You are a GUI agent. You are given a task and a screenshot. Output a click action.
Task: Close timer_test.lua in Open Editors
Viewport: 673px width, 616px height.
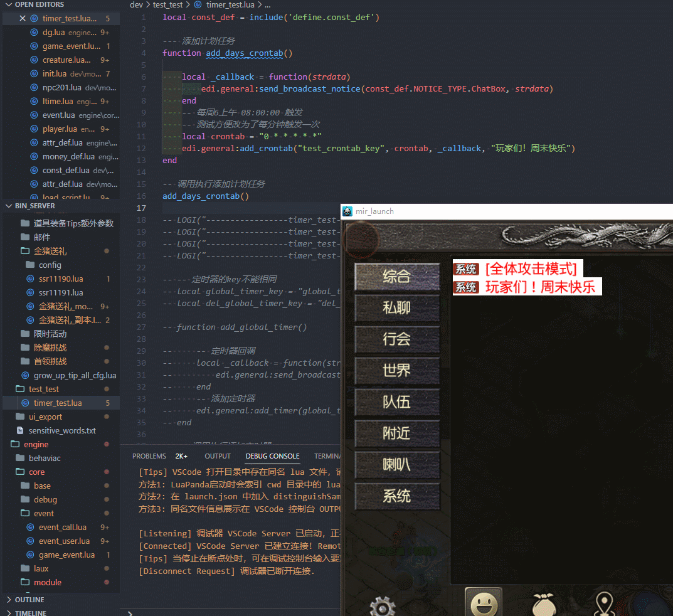[23, 19]
